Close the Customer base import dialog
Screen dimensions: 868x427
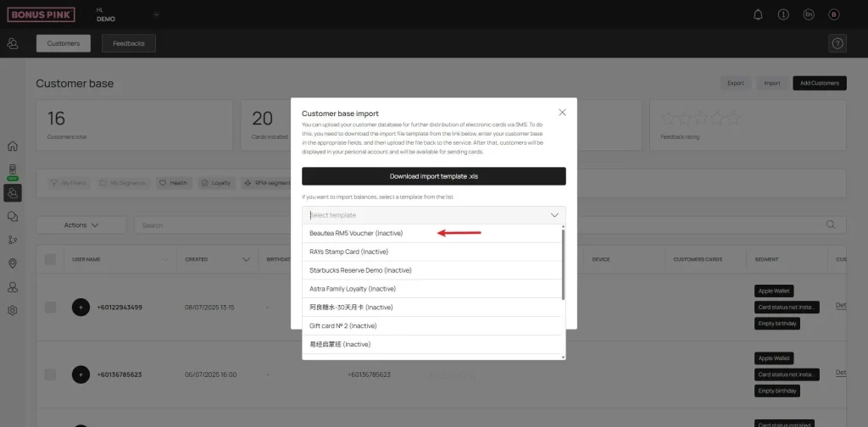[x=562, y=112]
